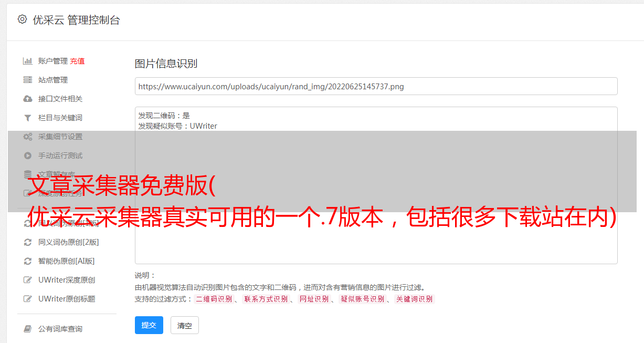Click the 二维码识别 tag
This screenshot has height=343, width=644.
(214, 299)
